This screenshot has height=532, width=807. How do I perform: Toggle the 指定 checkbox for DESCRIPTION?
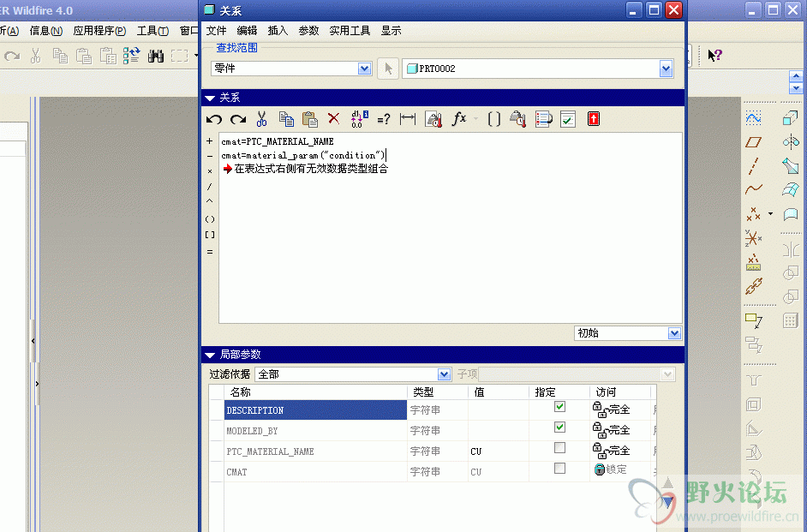tap(559, 407)
